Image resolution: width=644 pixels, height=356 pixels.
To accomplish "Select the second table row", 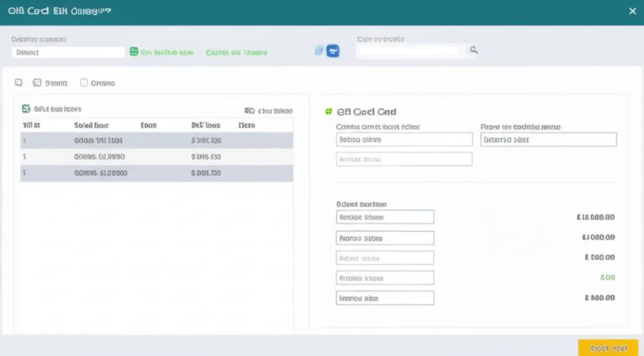I will pyautogui.click(x=157, y=156).
